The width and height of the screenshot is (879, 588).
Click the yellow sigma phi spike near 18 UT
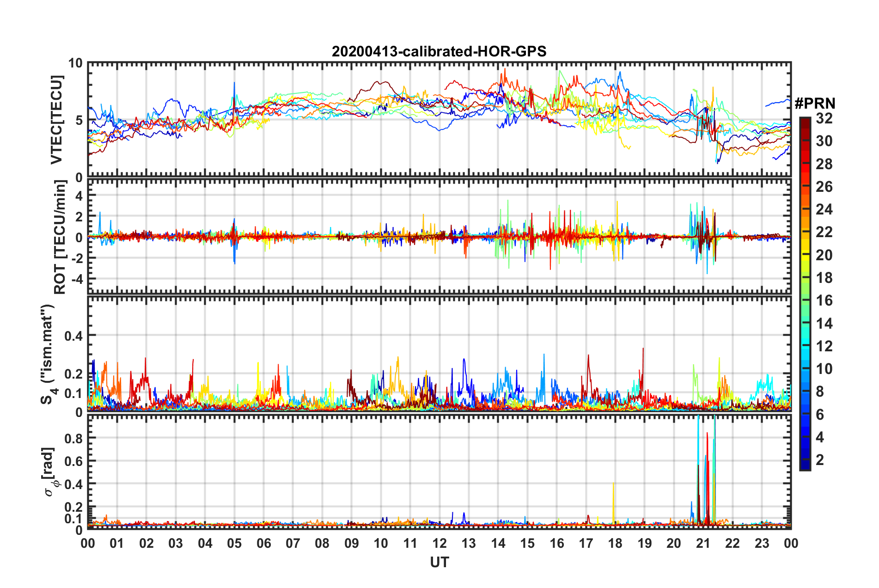click(613, 503)
